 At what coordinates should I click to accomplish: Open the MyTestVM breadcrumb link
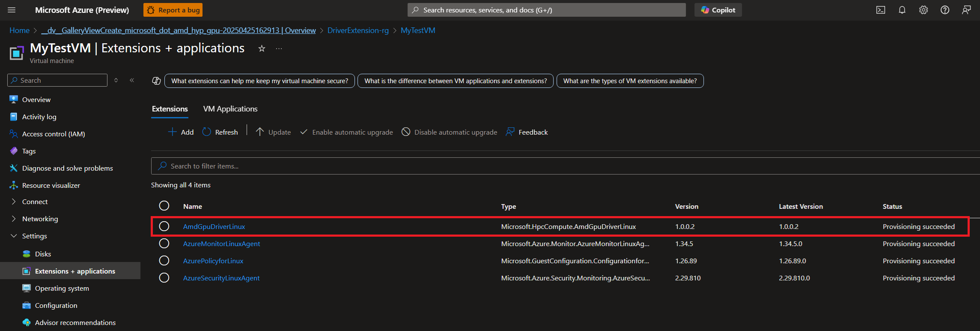pos(418,30)
